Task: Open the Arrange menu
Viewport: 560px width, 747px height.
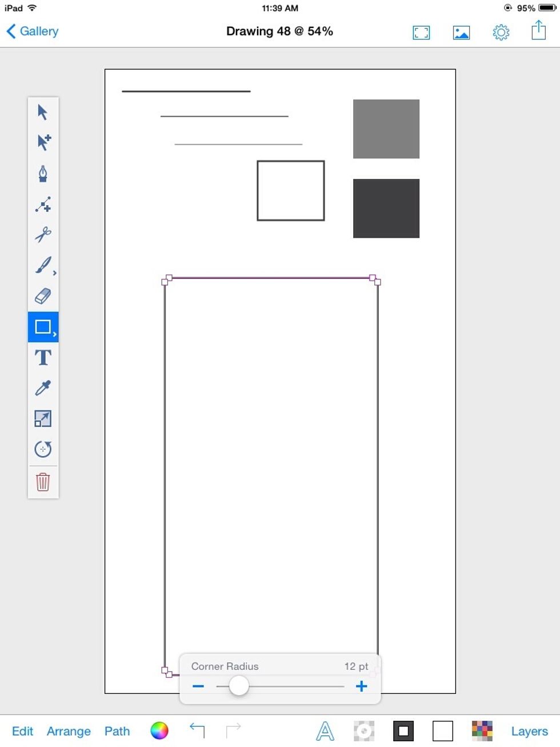Action: pyautogui.click(x=69, y=731)
